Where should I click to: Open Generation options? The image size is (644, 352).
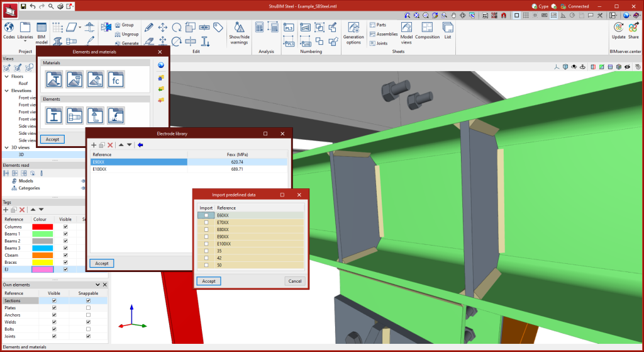pos(353,28)
